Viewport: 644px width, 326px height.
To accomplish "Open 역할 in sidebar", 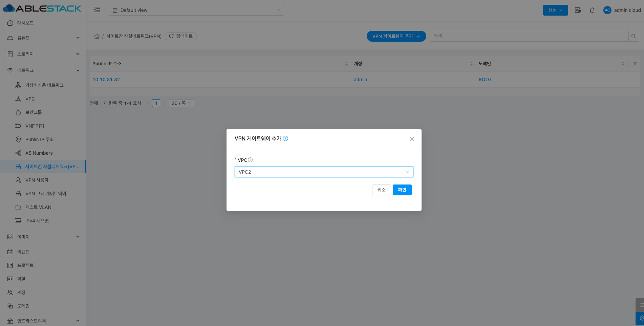I will click(43, 279).
